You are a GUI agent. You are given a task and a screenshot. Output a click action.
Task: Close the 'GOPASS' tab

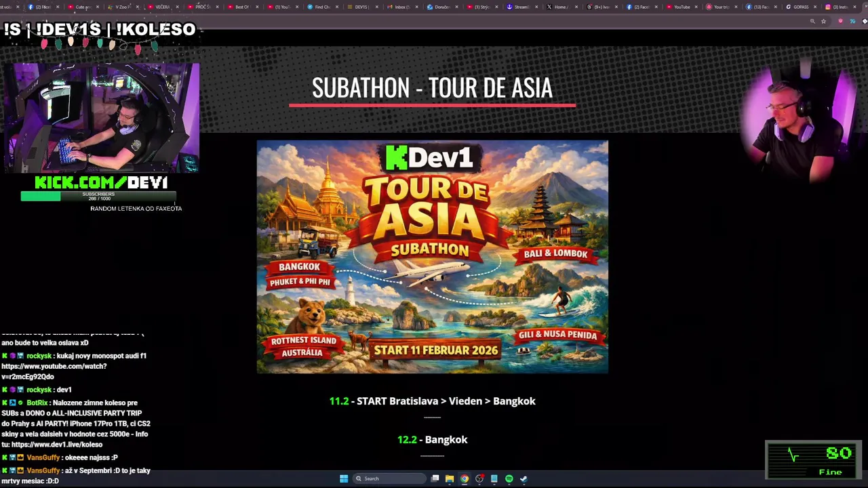pyautogui.click(x=816, y=7)
